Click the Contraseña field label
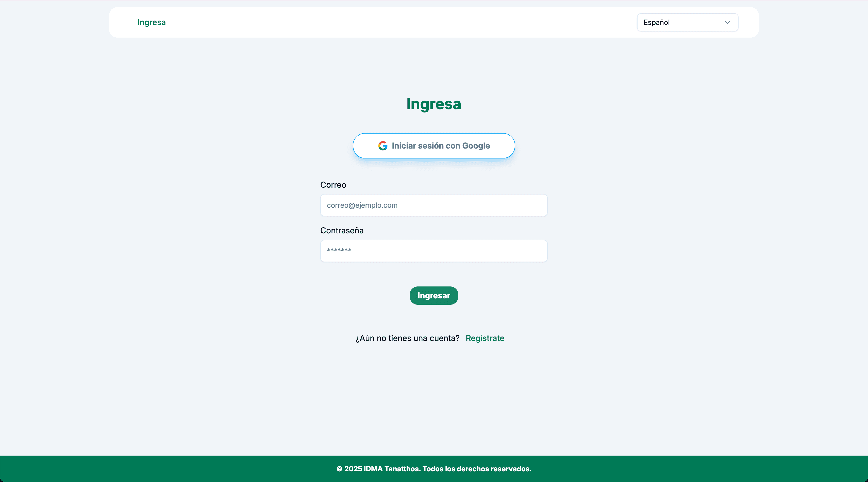Screen dimensions: 868x482 [342, 231]
